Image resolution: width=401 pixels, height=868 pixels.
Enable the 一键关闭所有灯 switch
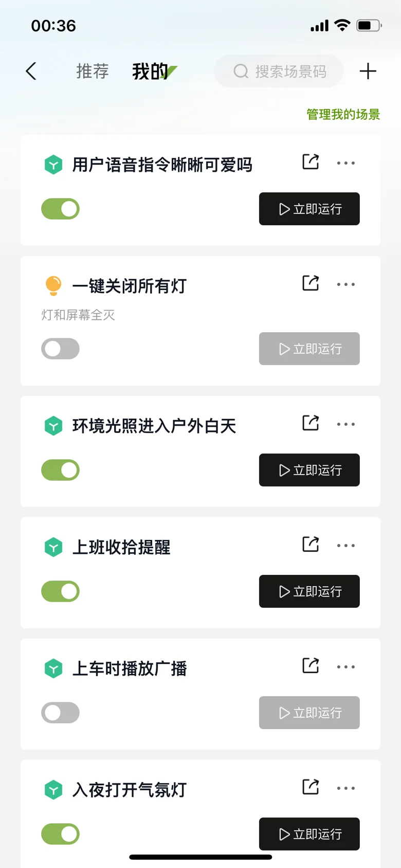(x=61, y=349)
